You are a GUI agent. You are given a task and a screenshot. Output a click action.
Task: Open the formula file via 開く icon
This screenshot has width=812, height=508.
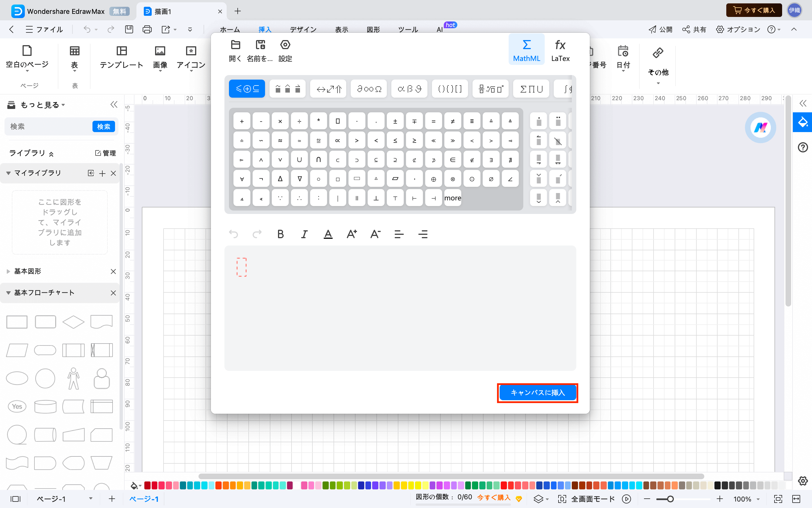pos(235,51)
